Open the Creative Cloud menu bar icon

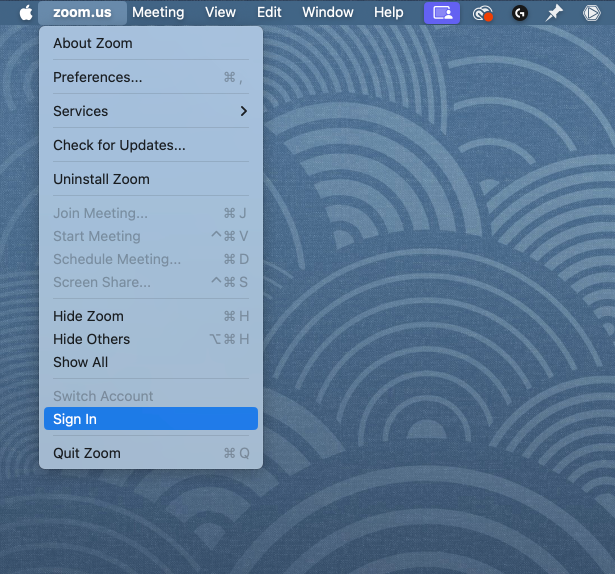click(482, 13)
